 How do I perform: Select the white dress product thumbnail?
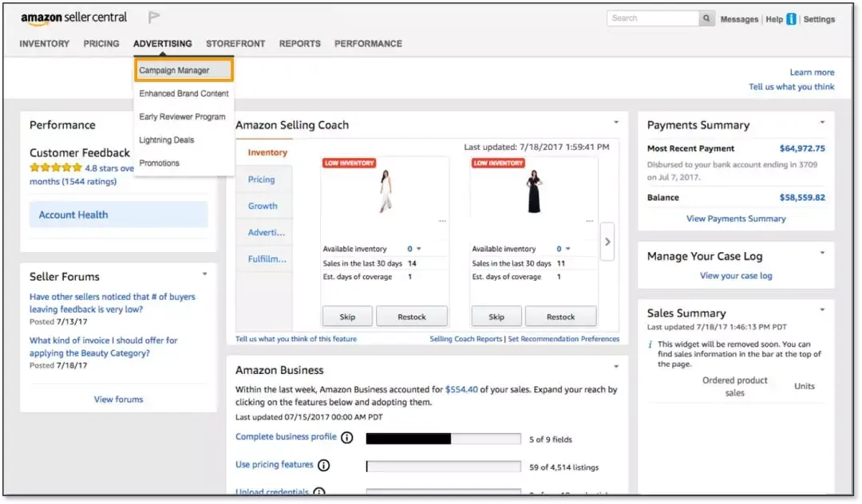[x=386, y=191]
